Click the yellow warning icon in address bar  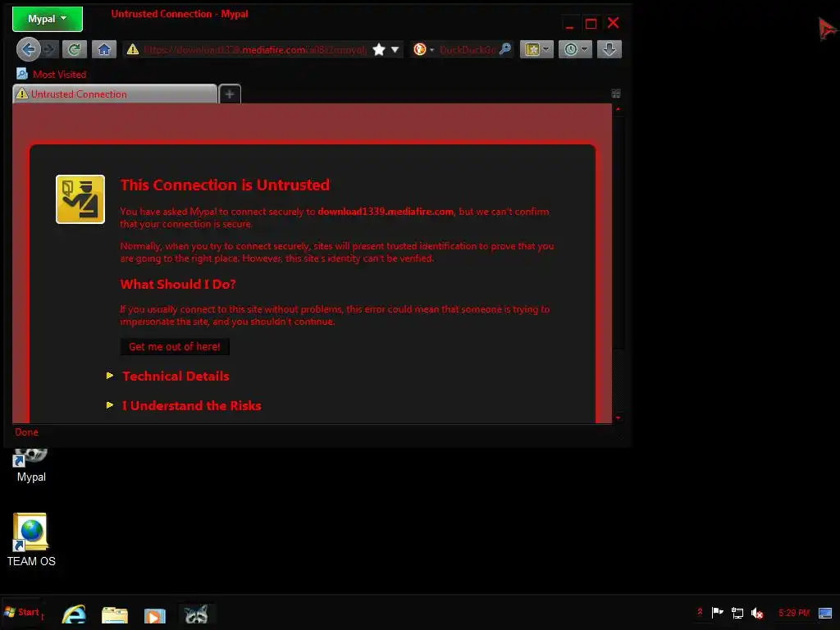pyautogui.click(x=132, y=50)
